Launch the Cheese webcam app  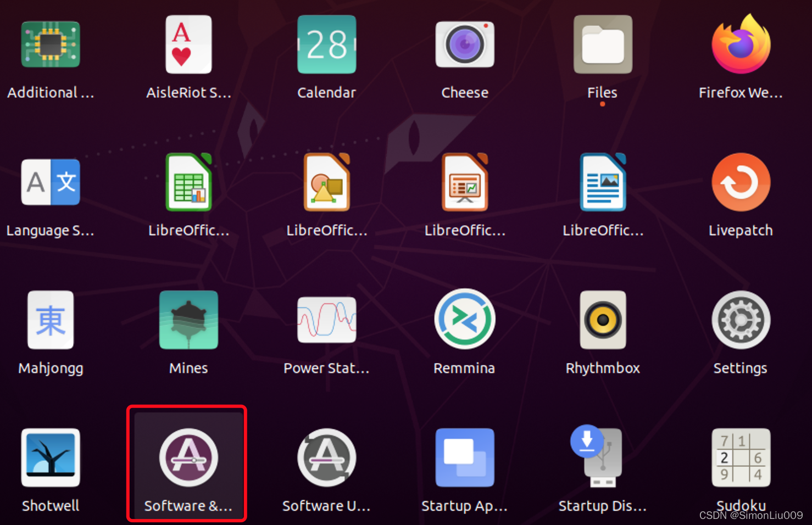465,44
